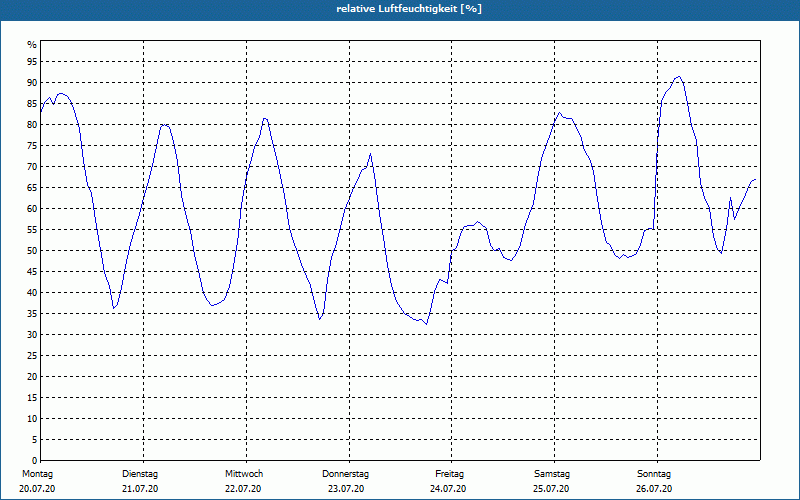Click the y-axis value '50'
This screenshot has height=500, width=800.
click(x=32, y=251)
